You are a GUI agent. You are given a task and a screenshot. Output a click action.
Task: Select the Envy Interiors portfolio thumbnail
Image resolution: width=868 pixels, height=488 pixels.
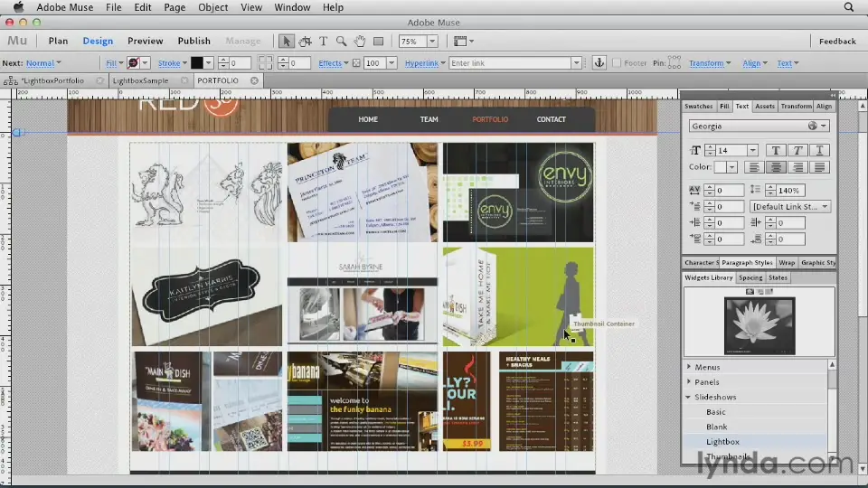[x=518, y=192]
